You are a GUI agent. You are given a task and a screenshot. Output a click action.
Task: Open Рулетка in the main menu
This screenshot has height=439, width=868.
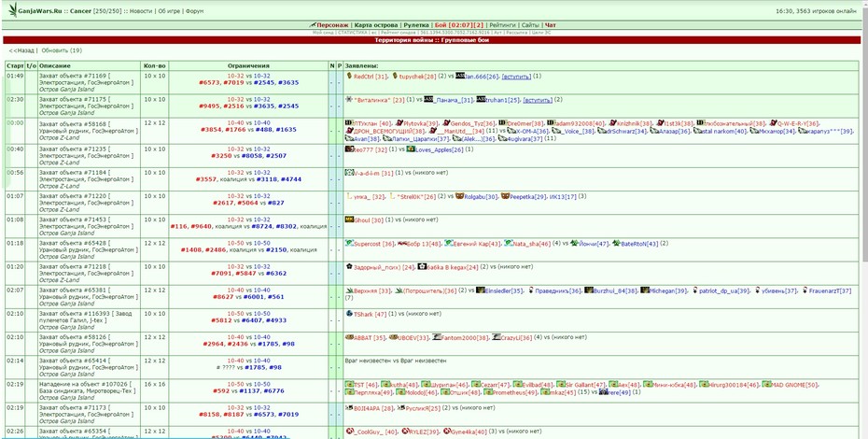pos(415,25)
